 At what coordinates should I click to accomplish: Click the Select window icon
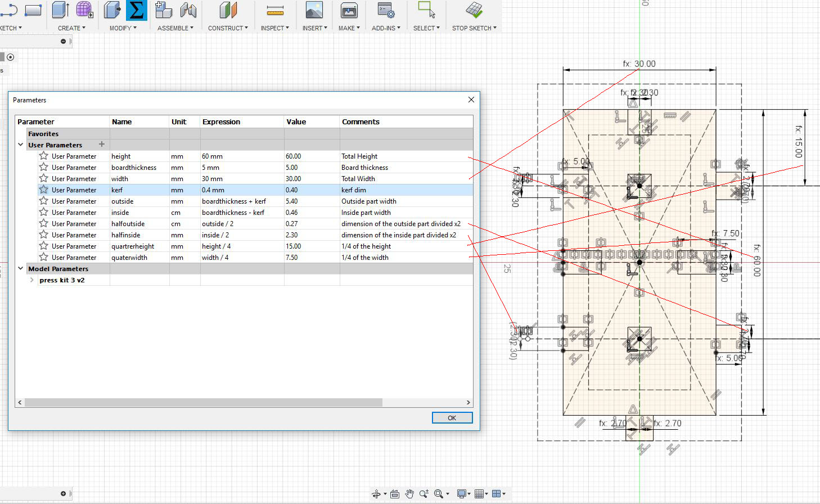[x=426, y=10]
